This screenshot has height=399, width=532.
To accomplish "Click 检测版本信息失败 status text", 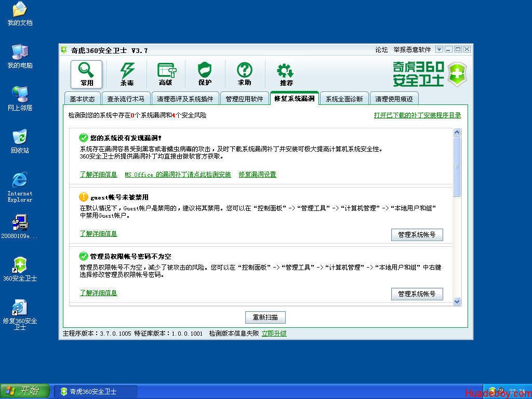I will (234, 334).
